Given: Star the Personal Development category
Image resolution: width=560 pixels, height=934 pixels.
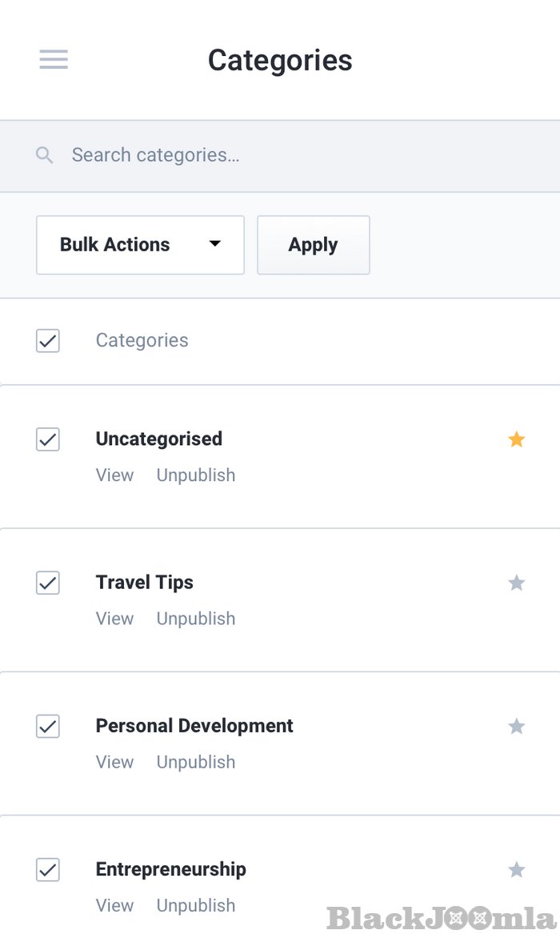Looking at the screenshot, I should pyautogui.click(x=516, y=726).
